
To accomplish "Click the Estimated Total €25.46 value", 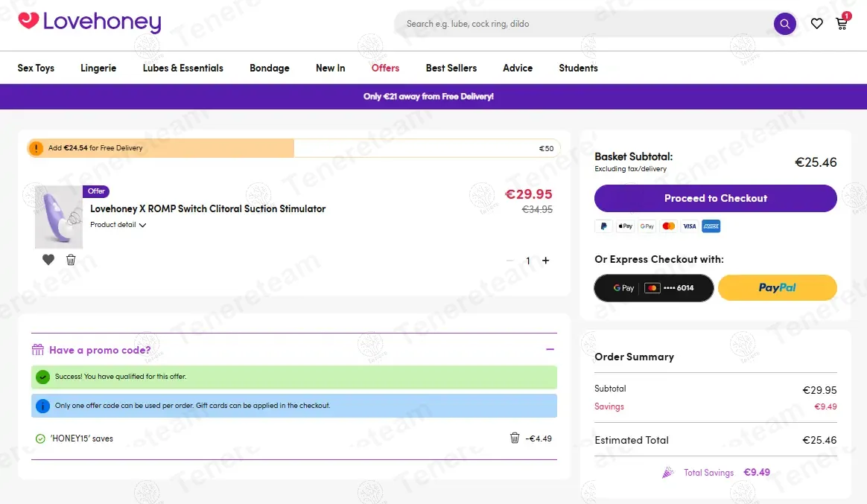I will 819,441.
